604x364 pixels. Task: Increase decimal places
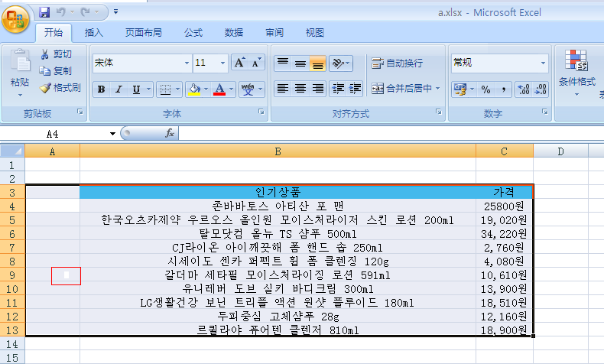[524, 89]
